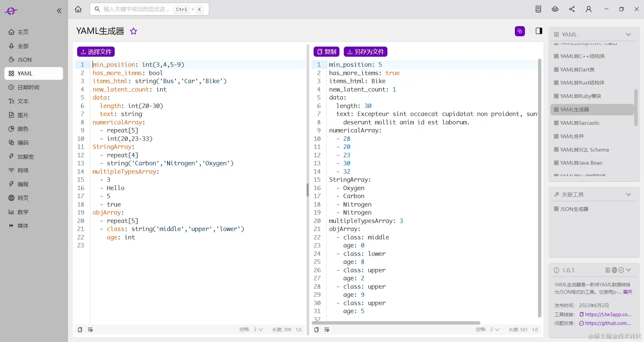Select JSON in the left sidebar

click(x=34, y=60)
